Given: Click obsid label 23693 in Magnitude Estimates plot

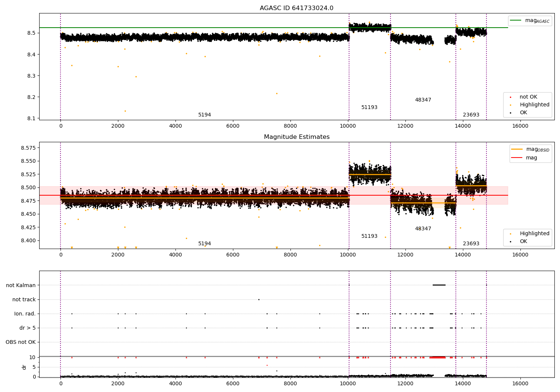Looking at the screenshot, I should click(x=471, y=244).
